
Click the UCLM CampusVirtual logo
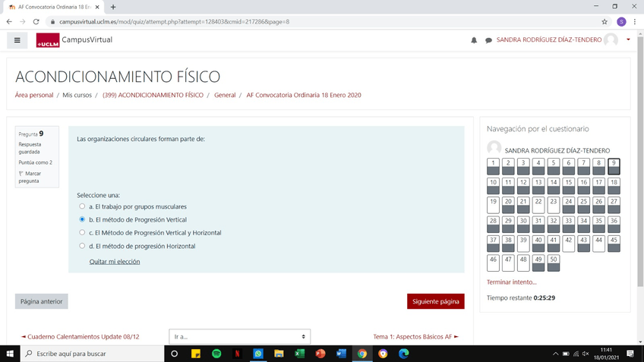(74, 40)
